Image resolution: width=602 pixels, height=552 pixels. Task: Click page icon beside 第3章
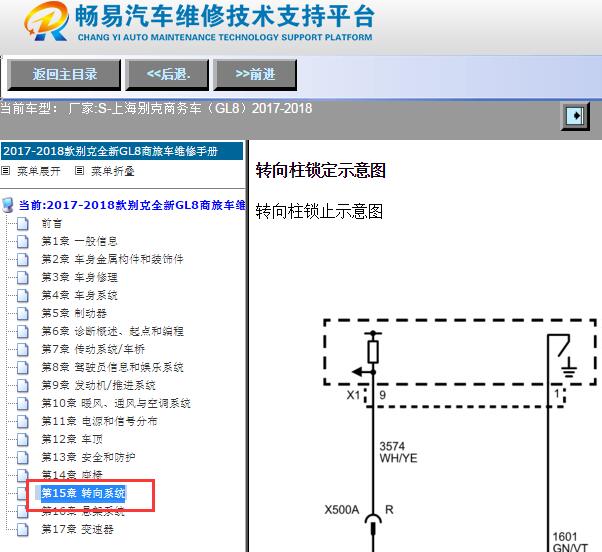pyautogui.click(x=23, y=278)
